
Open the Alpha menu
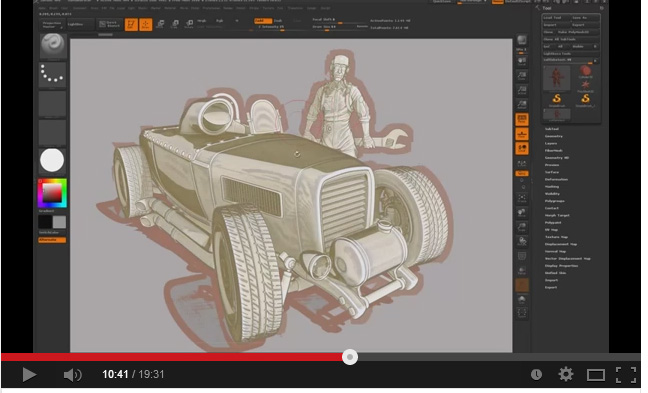tap(42, 8)
